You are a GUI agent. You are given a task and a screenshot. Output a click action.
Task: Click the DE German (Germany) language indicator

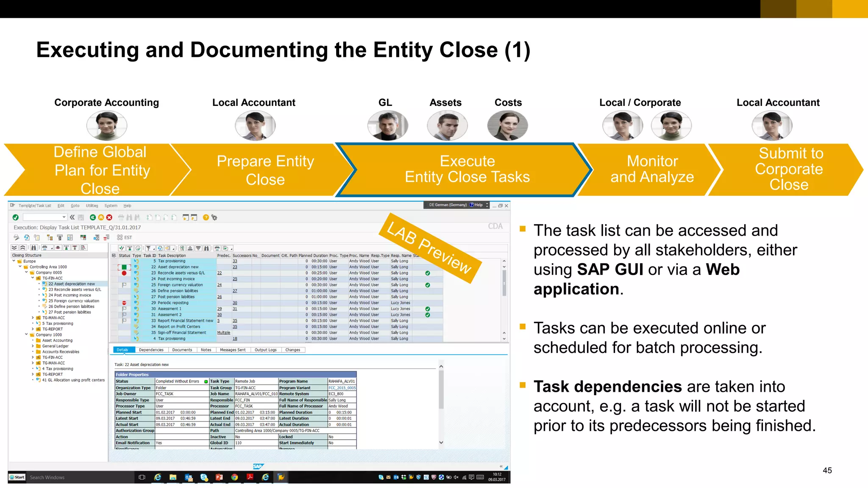448,205
